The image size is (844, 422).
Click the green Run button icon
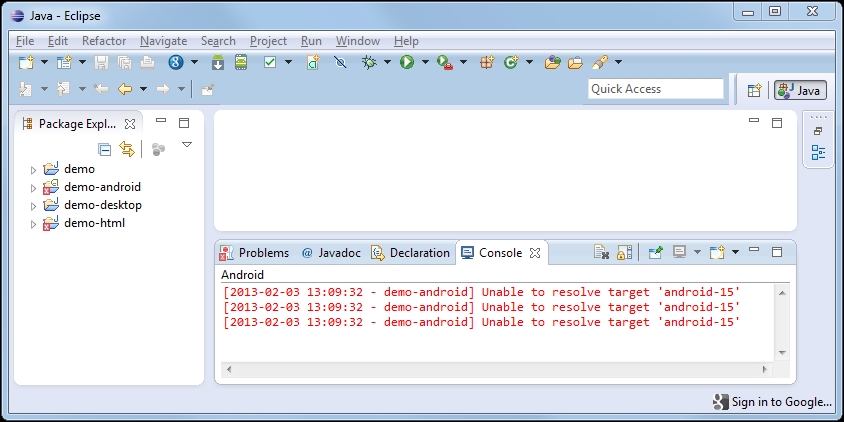click(407, 62)
